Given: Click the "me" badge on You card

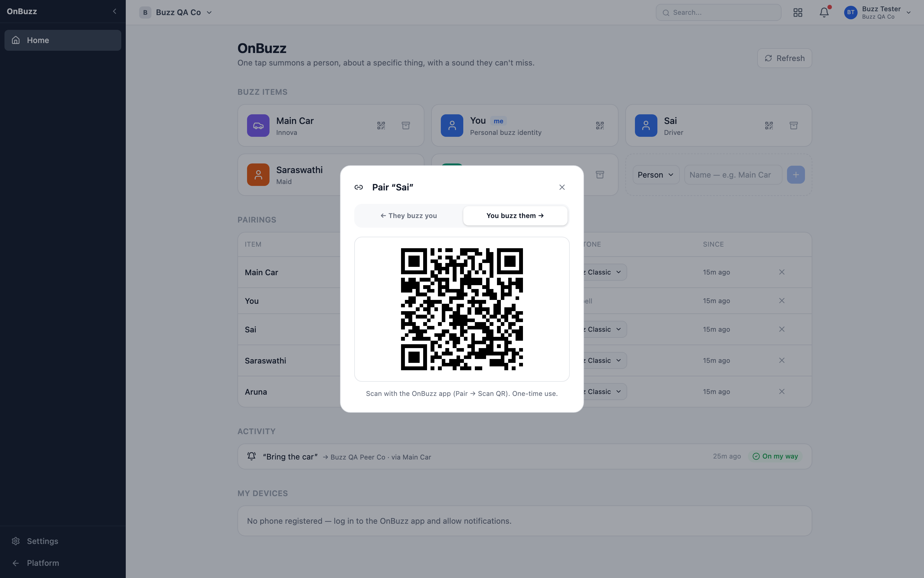Looking at the screenshot, I should click(x=498, y=121).
